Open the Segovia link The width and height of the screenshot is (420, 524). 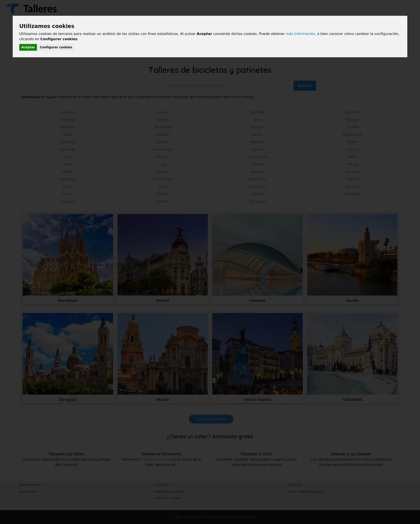pos(352,179)
